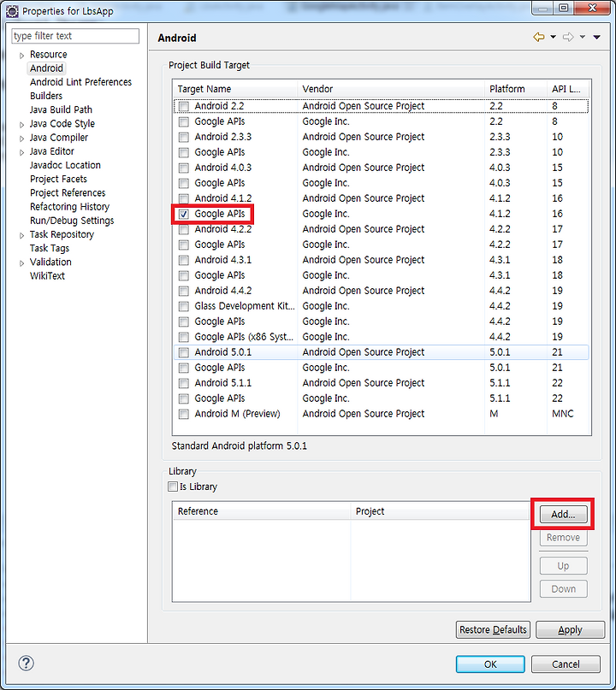Image resolution: width=616 pixels, height=690 pixels.
Task: Enable the Is Library checkbox
Action: click(x=173, y=487)
